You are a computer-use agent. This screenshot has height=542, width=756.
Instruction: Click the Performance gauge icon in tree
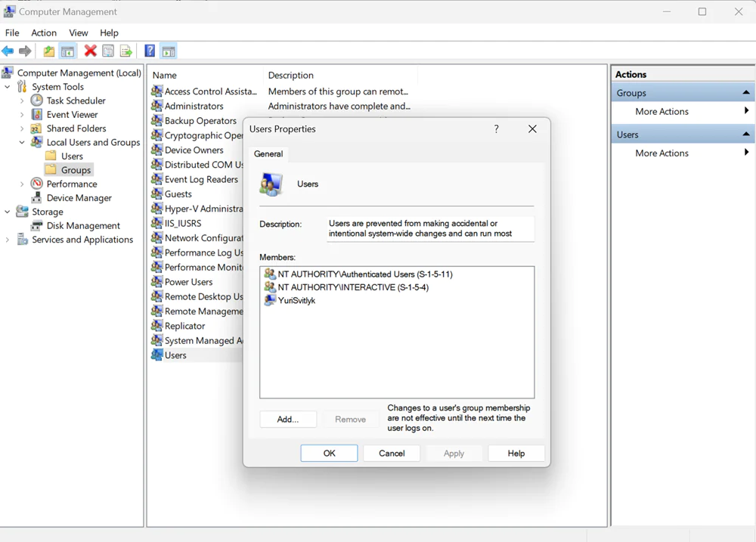coord(36,184)
